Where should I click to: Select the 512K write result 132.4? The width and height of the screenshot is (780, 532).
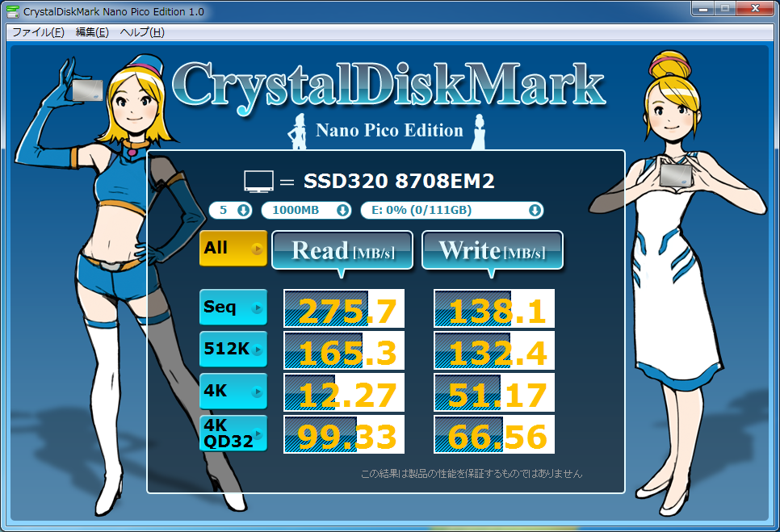(494, 350)
